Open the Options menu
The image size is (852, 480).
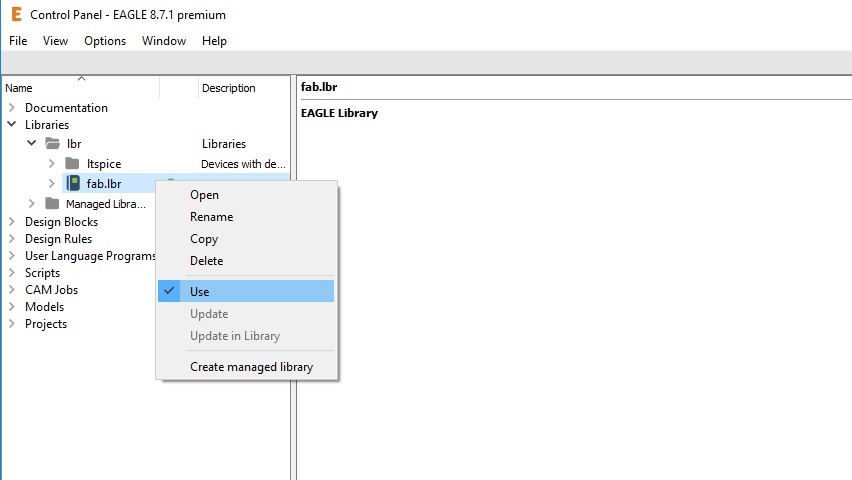pyautogui.click(x=105, y=41)
